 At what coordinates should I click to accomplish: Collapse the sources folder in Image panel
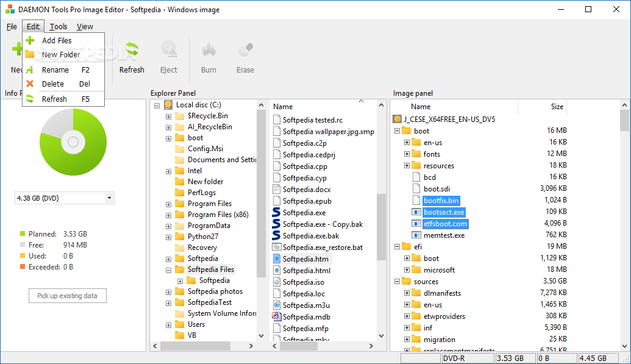pyautogui.click(x=397, y=282)
